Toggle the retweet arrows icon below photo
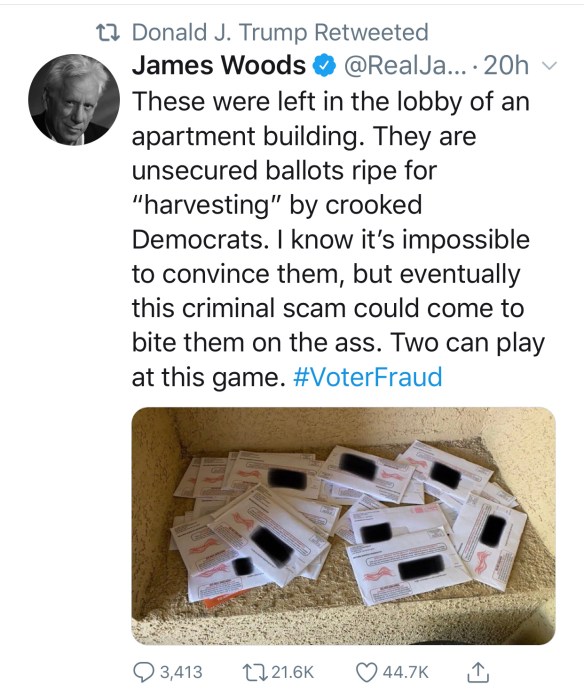Screen dimensions: 584x692 (x=254, y=672)
